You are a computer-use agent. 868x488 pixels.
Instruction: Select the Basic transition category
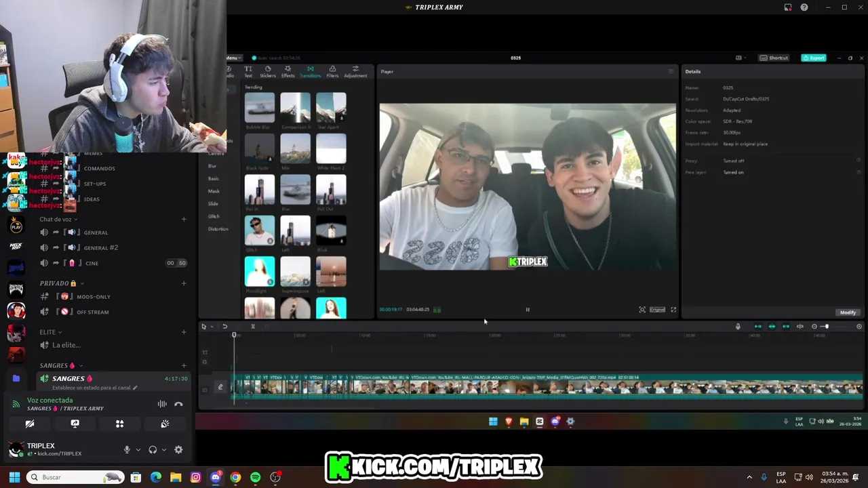(x=213, y=178)
